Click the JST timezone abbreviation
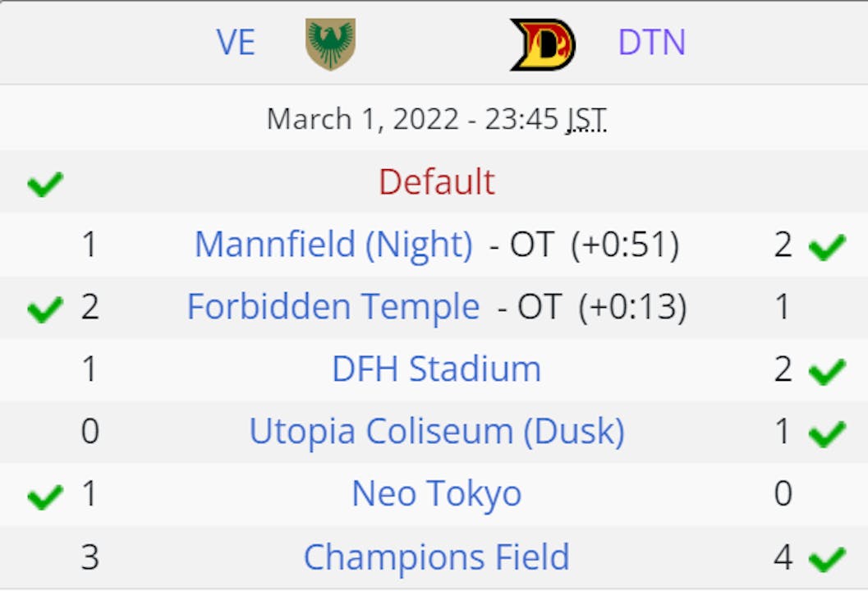 coord(586,120)
